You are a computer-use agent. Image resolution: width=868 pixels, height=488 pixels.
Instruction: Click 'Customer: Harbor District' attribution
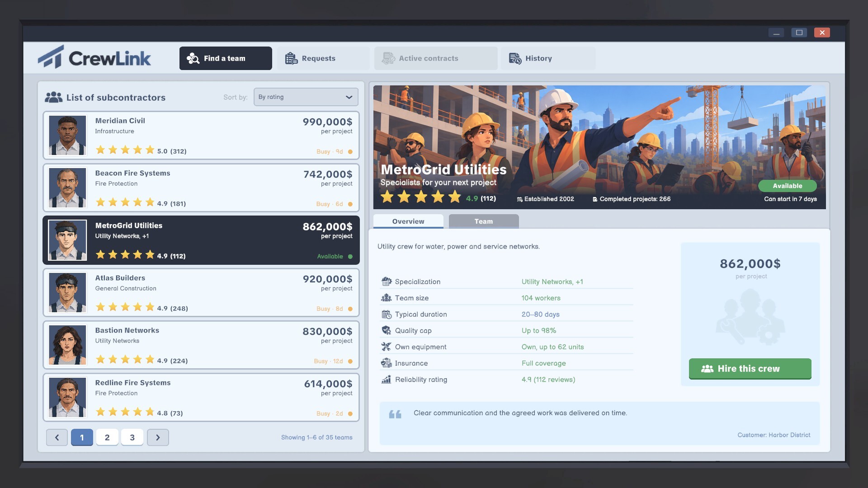pos(774,435)
